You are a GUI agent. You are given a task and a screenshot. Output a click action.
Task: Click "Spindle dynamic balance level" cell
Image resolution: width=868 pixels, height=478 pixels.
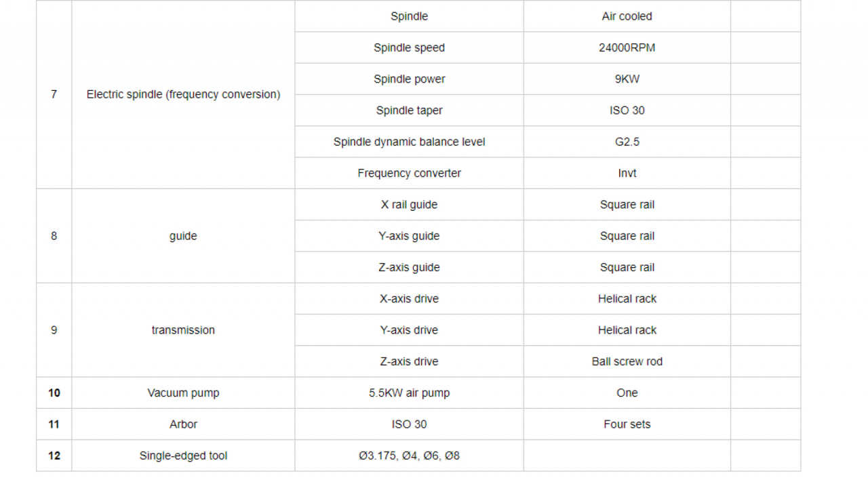click(x=409, y=142)
